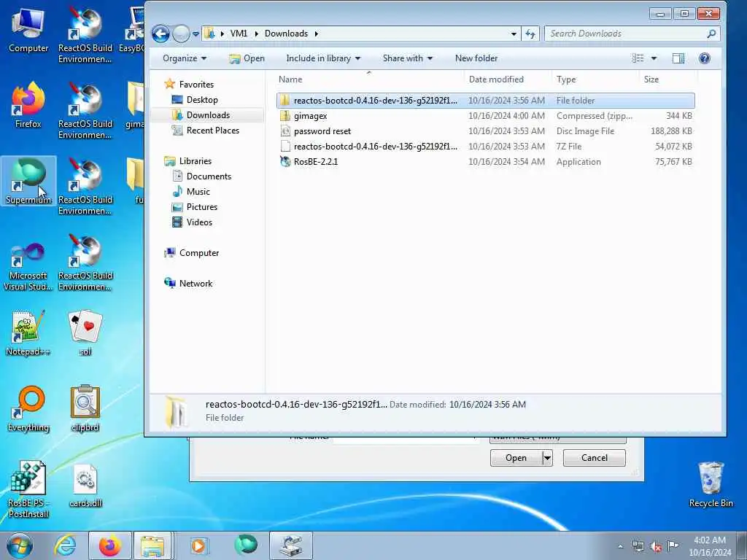Open Firefox from the taskbar

click(110, 545)
